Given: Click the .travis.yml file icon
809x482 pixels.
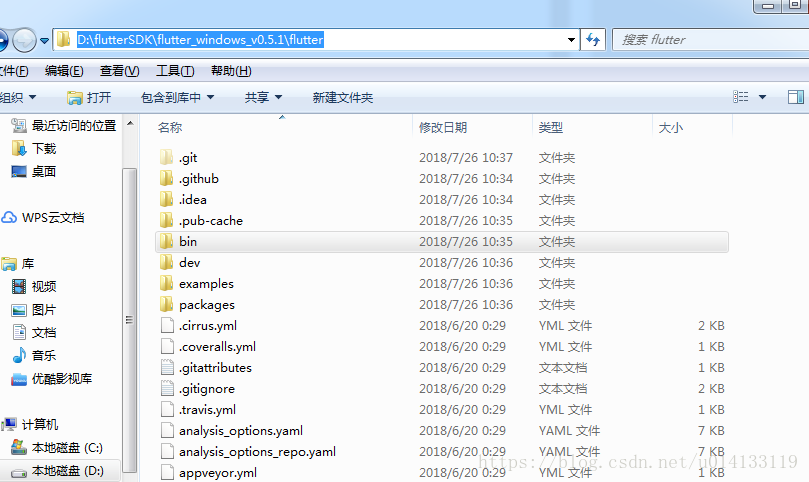Looking at the screenshot, I should (x=167, y=409).
